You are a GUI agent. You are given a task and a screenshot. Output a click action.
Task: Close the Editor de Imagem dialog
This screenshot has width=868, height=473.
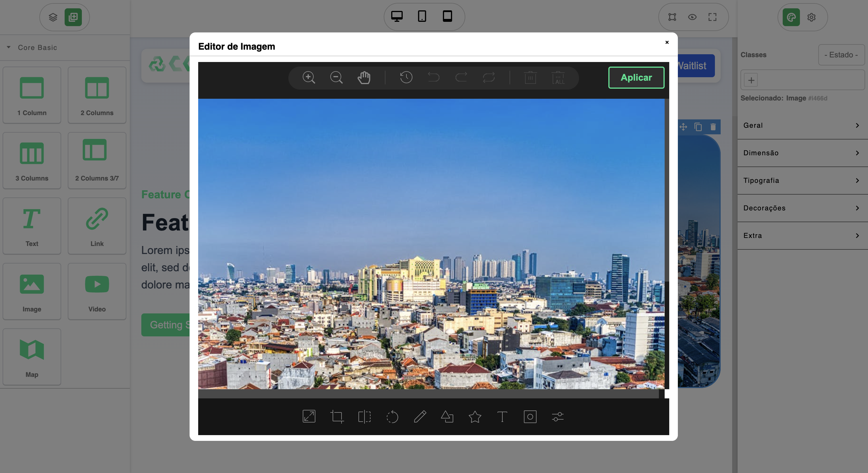(667, 42)
